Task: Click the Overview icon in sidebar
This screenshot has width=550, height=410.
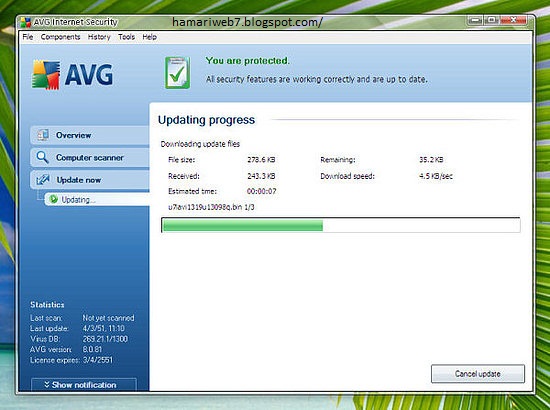Action: point(43,135)
